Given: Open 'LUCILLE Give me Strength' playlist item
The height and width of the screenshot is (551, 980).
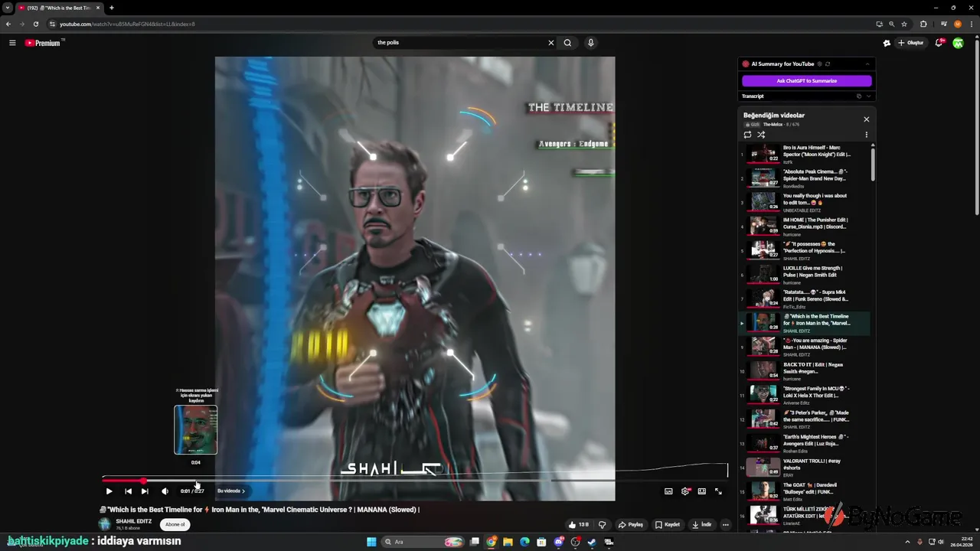Looking at the screenshot, I should click(804, 275).
